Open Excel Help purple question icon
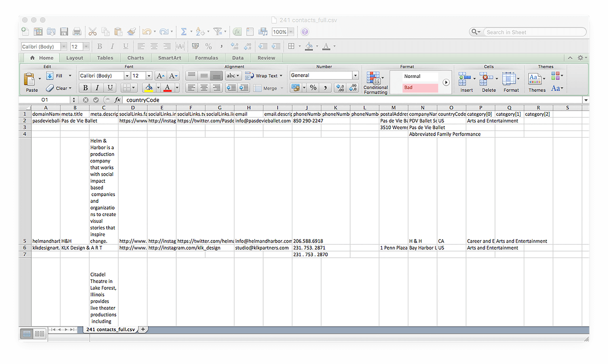Viewport: 608px width, 364px height. pyautogui.click(x=305, y=32)
